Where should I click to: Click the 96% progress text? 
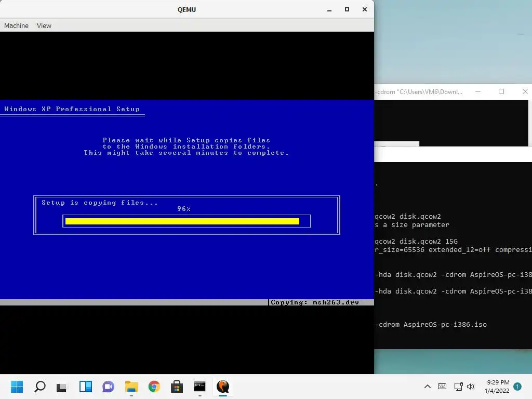[184, 209]
